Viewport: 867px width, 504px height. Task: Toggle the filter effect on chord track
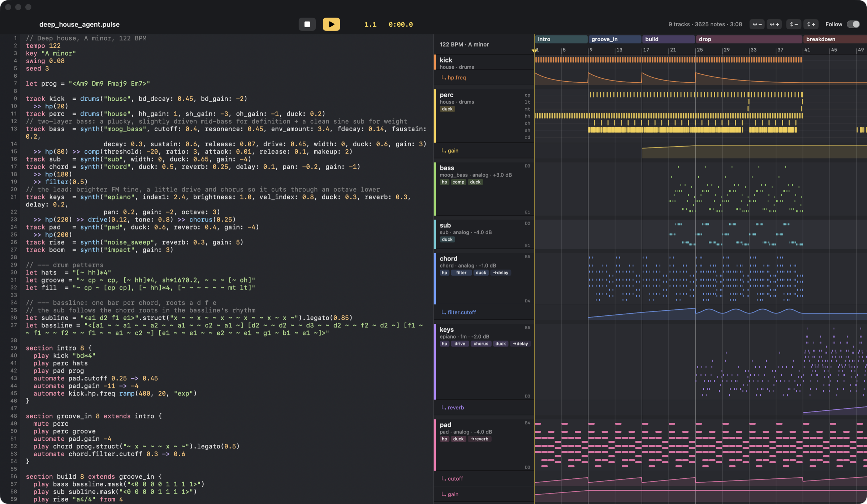(x=461, y=273)
